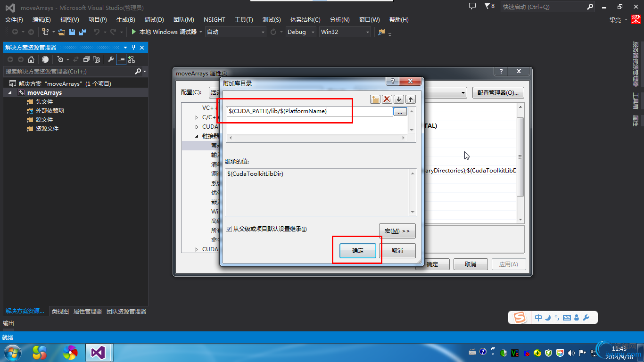Screen dimensions: 644x362
Task: Toggle the preview selected items button
Action: tap(121, 59)
